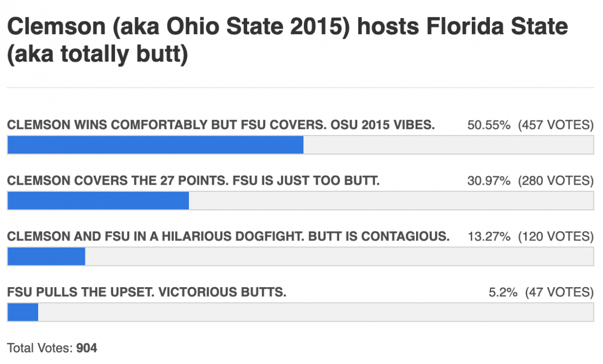
Task: Click the blue filled bar for 13.27% result
Action: [x=46, y=256]
